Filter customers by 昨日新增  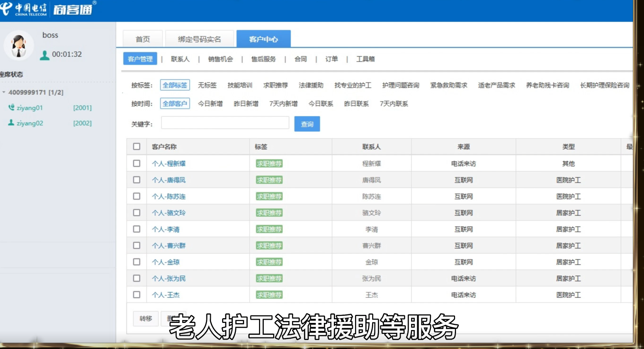(246, 103)
